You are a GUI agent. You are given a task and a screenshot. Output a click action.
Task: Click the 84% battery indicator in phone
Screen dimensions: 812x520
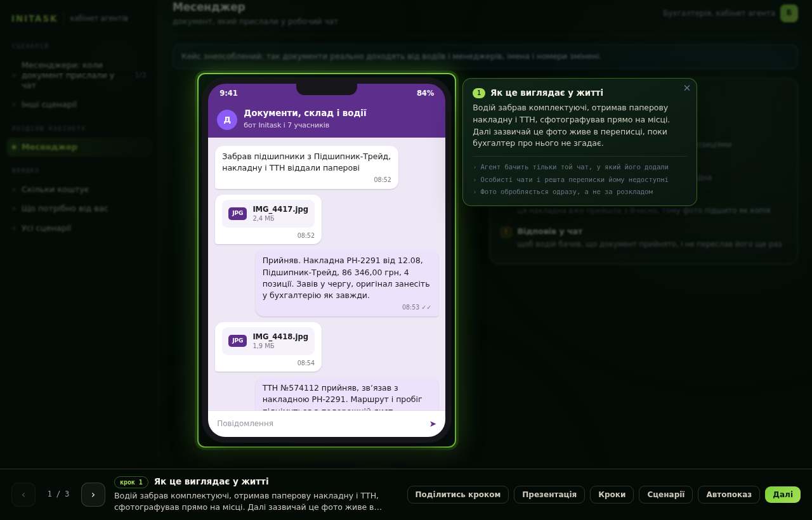[425, 93]
